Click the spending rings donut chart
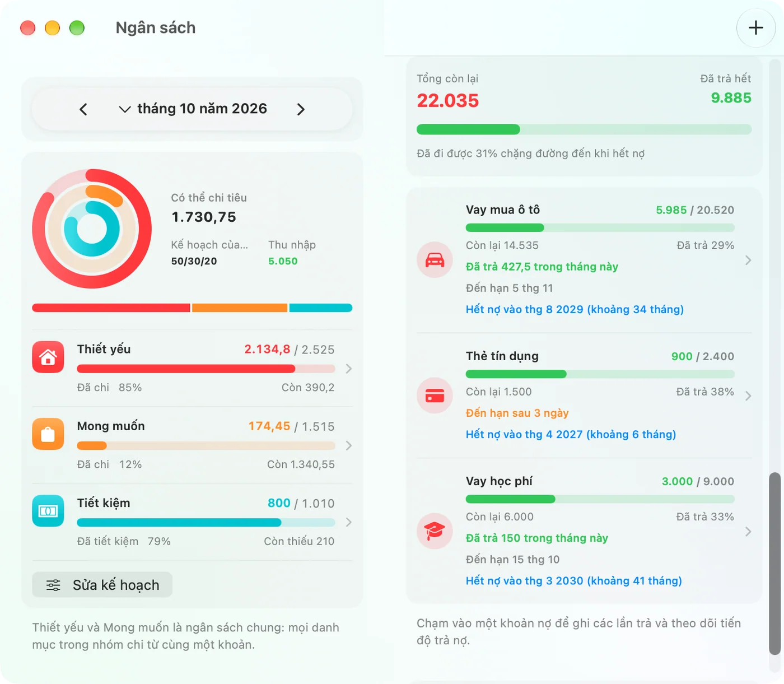Viewport: 784px width, 684px height. [92, 229]
